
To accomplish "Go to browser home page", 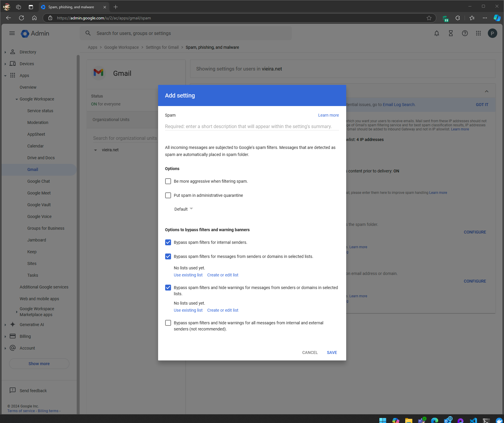I will pos(34,18).
